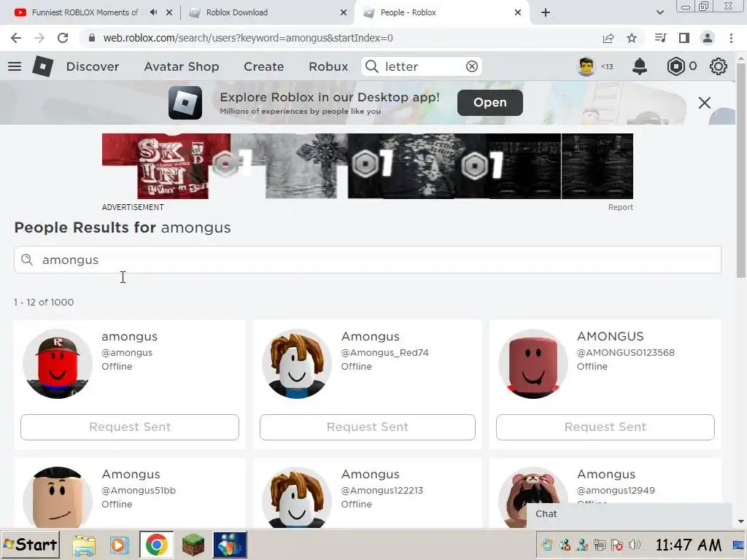Open the user avatar profile icon
Screen dimensions: 747x560
[x=586, y=66]
